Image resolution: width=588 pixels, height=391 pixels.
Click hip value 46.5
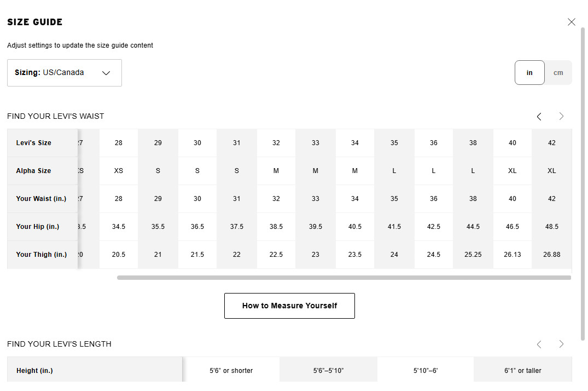tap(513, 227)
